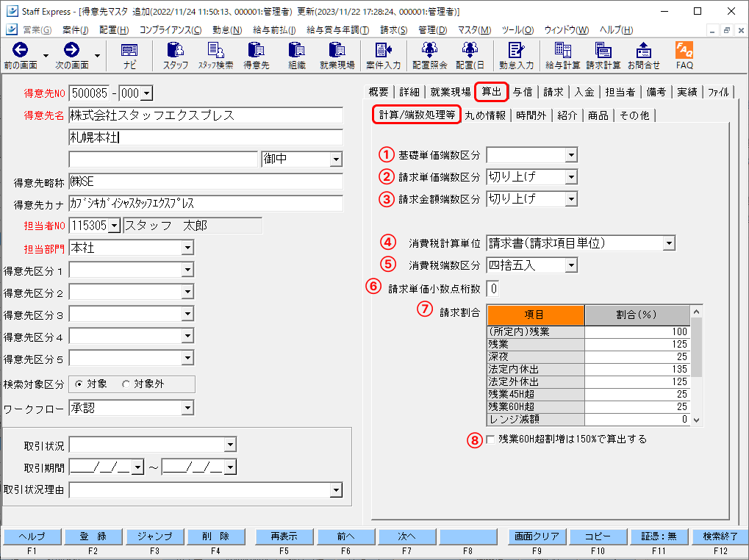Click the 得意先カナ input field
Screen dimensions: 749x560
click(x=206, y=204)
